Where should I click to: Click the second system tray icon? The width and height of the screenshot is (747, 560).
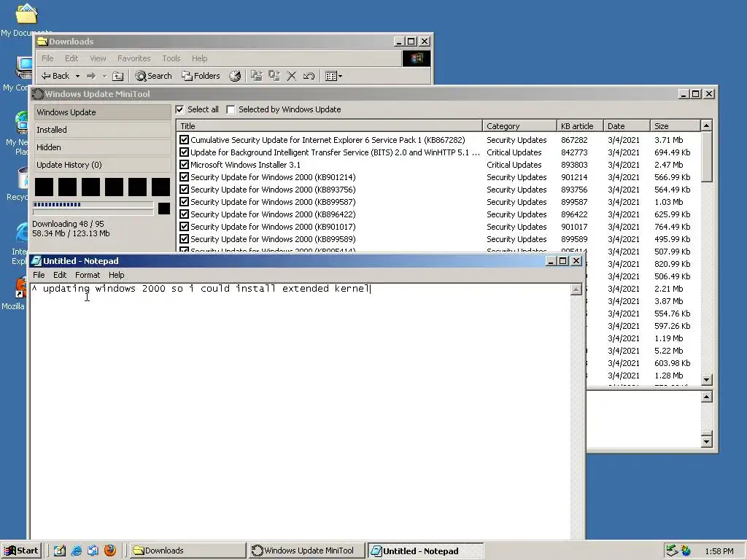686,551
